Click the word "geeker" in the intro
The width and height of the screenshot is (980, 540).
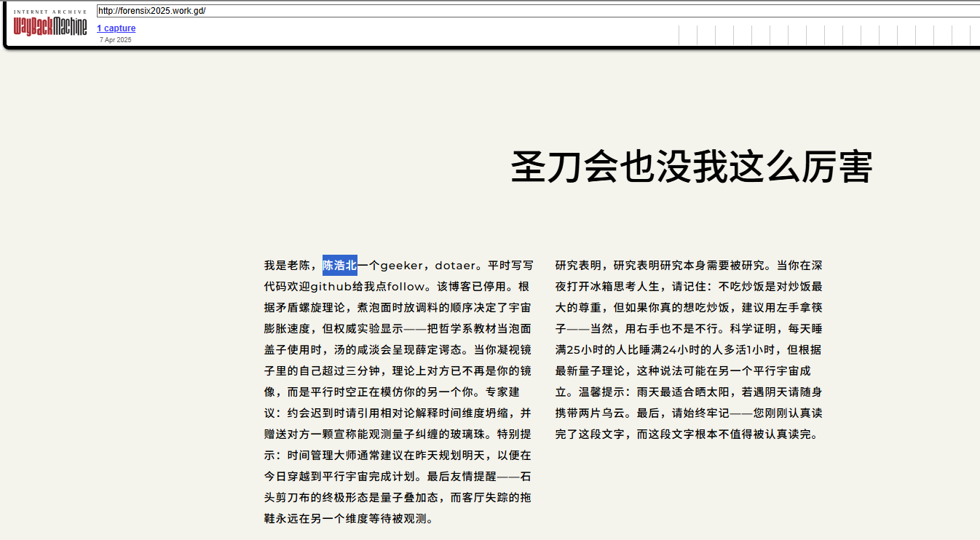(x=401, y=266)
